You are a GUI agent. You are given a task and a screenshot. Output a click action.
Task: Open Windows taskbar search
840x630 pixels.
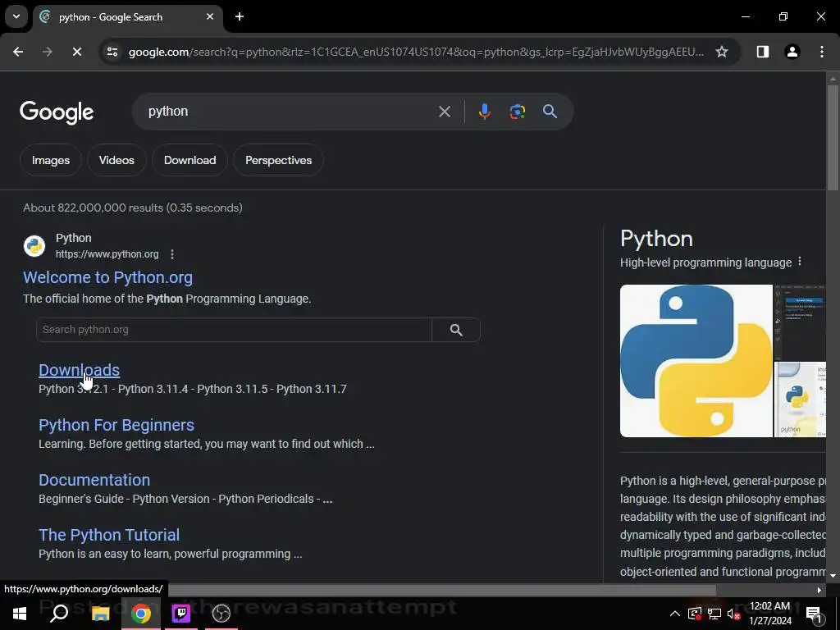coord(59,614)
